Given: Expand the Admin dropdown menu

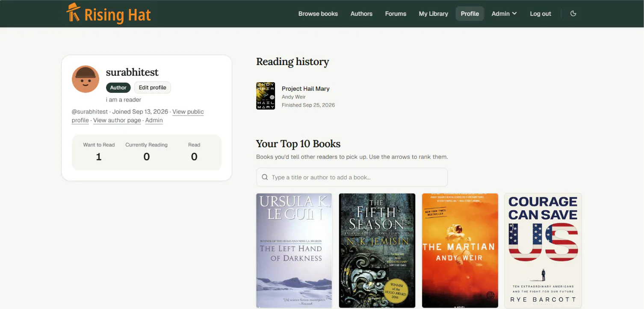Looking at the screenshot, I should tap(504, 14).
